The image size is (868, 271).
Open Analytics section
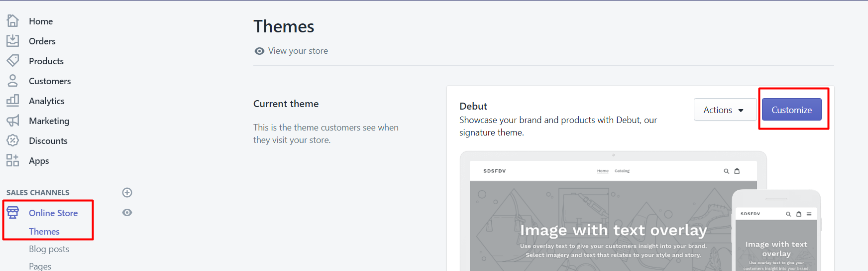click(x=47, y=101)
